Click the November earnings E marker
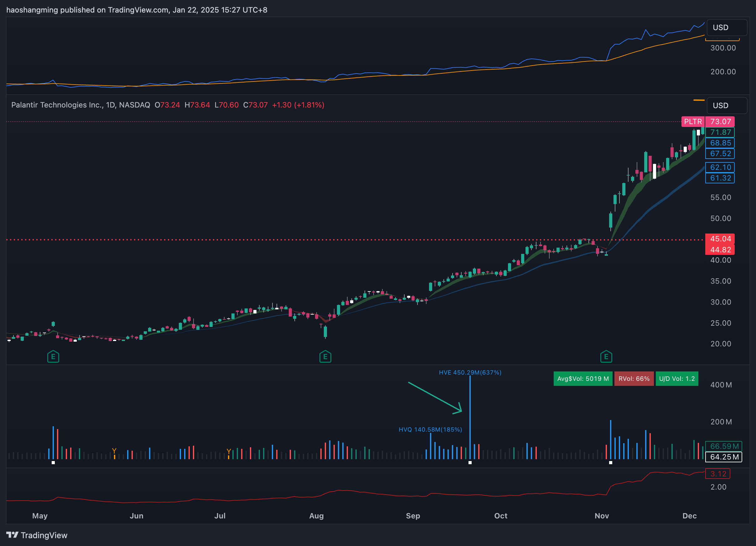 [x=606, y=357]
